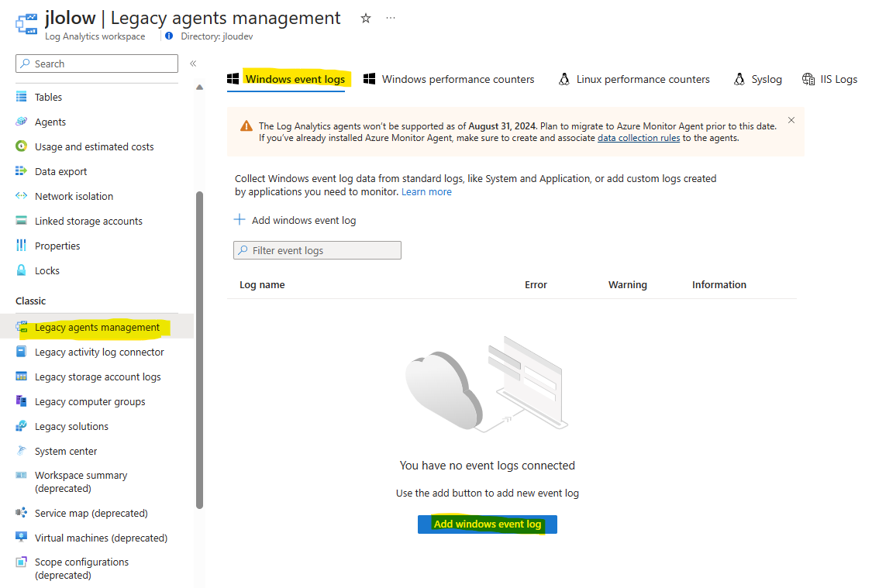This screenshot has width=872, height=588.
Task: Click Legacy computer groups icon
Action: point(21,401)
